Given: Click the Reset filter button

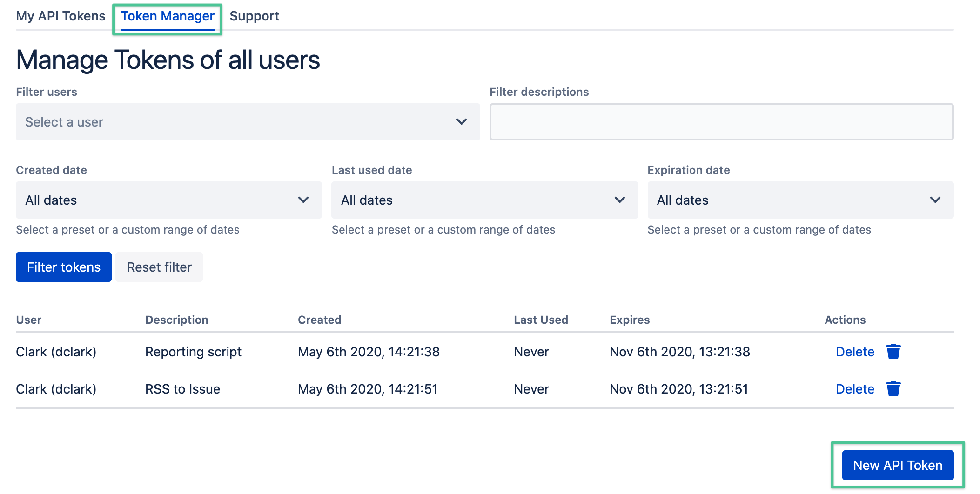Looking at the screenshot, I should coord(159,267).
